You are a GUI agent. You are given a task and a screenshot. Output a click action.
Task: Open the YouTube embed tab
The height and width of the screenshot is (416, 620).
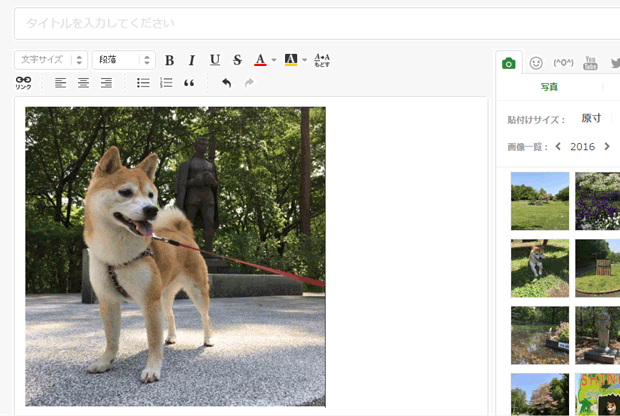point(590,63)
